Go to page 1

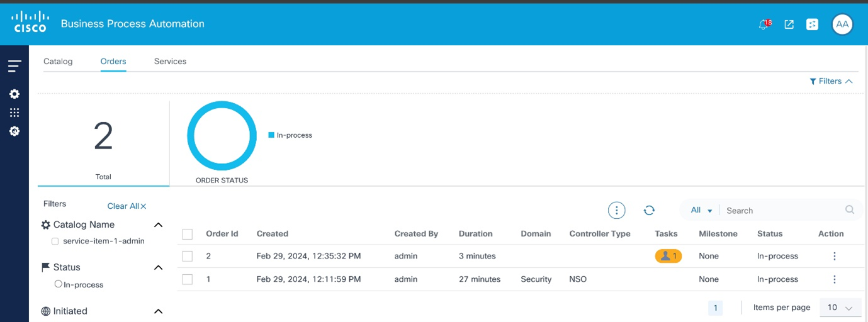point(715,308)
